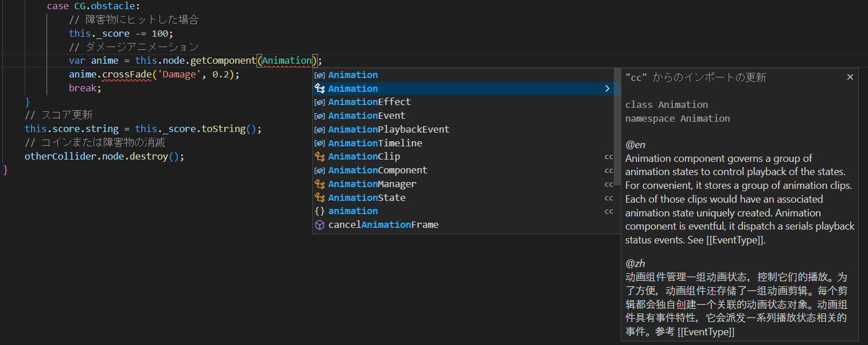868x345 pixels.
Task: Click the otherCollider.node.destroy() line
Action: [104, 157]
